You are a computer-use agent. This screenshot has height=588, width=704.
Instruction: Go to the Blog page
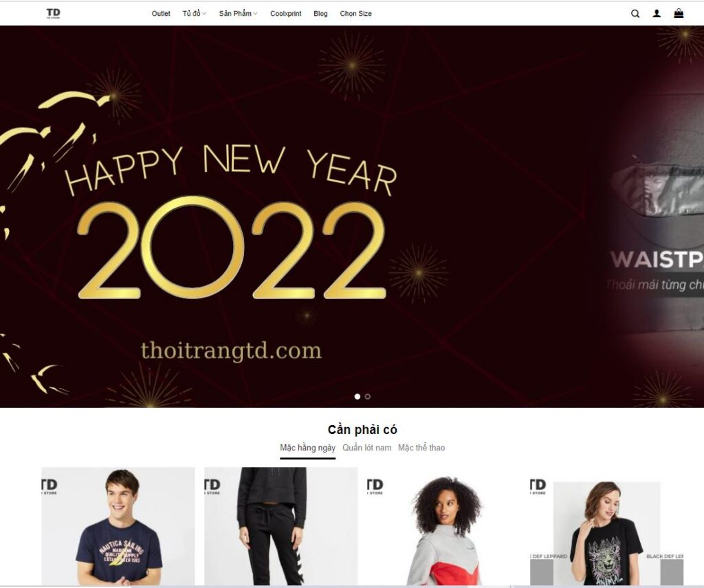click(x=320, y=14)
